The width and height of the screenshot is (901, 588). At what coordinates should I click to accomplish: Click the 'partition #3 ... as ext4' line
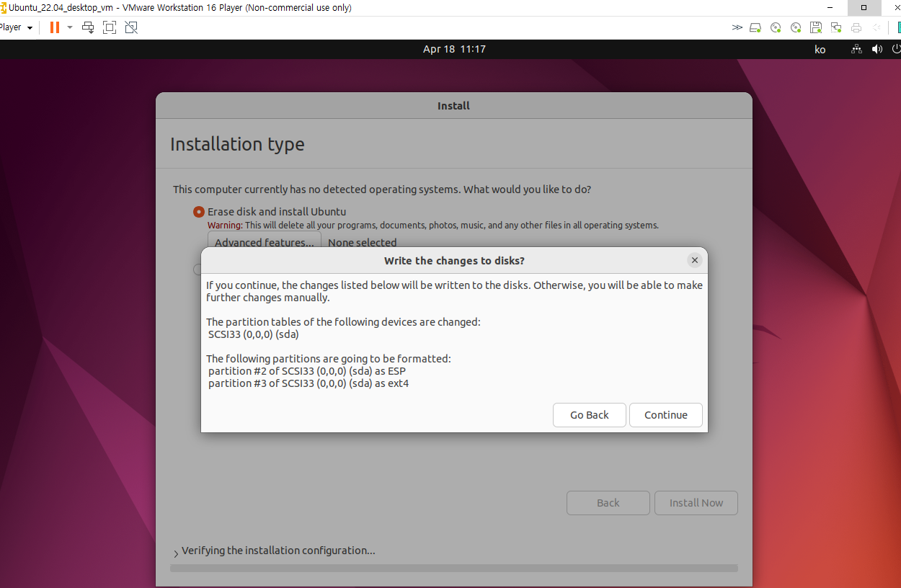tap(309, 383)
